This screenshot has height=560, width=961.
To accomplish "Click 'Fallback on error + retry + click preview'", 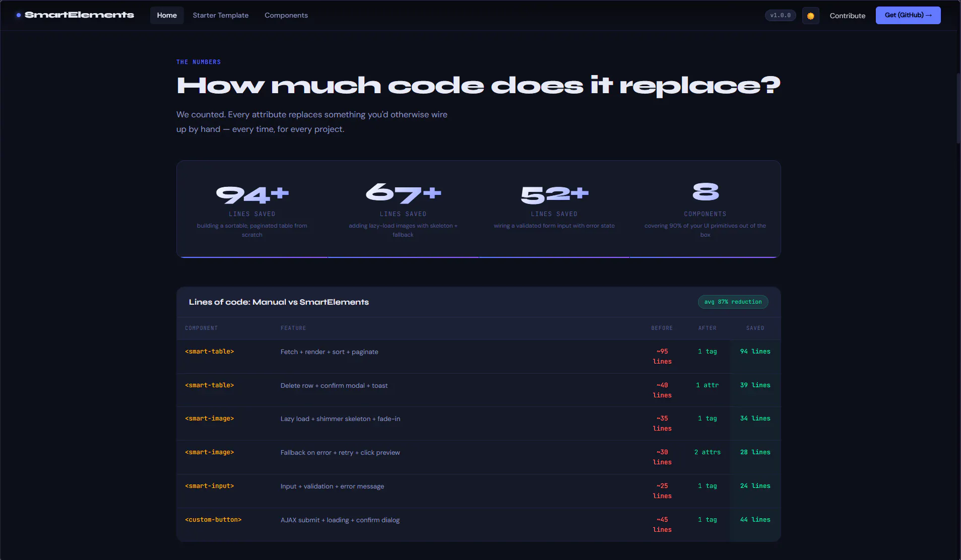I will (340, 452).
